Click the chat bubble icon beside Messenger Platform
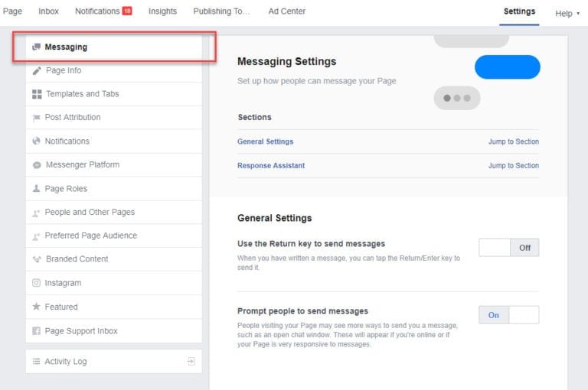This screenshot has height=390, width=588. point(37,165)
